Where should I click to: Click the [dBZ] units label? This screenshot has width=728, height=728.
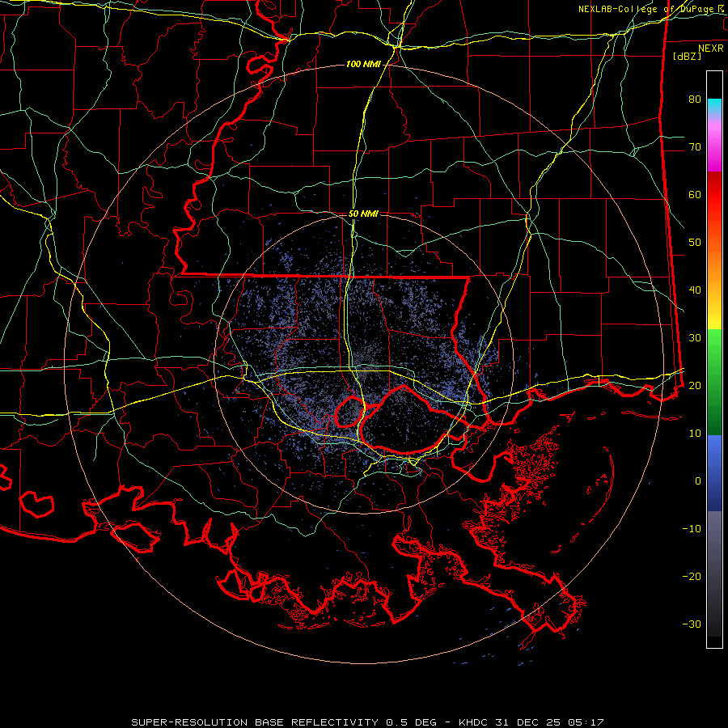[x=687, y=56]
